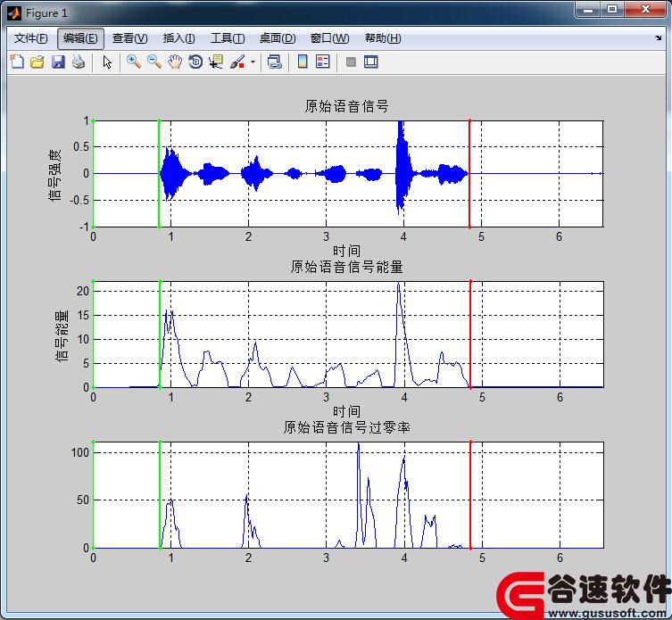672x620 pixels.
Task: Click the 时间 label under the top plot
Action: (347, 251)
